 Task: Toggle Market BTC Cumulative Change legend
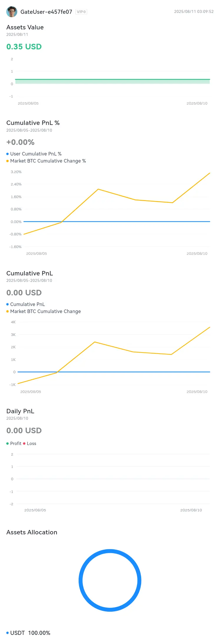coord(43,311)
